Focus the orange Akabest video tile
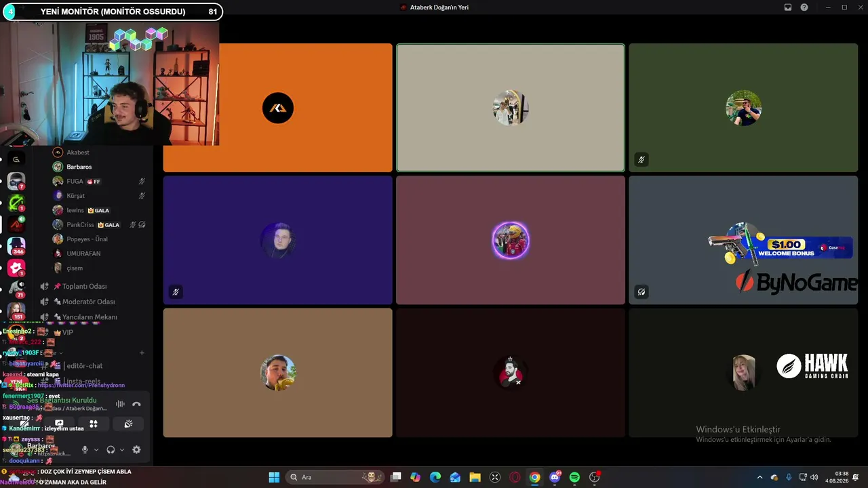The height and width of the screenshot is (488, 868). coord(278,108)
